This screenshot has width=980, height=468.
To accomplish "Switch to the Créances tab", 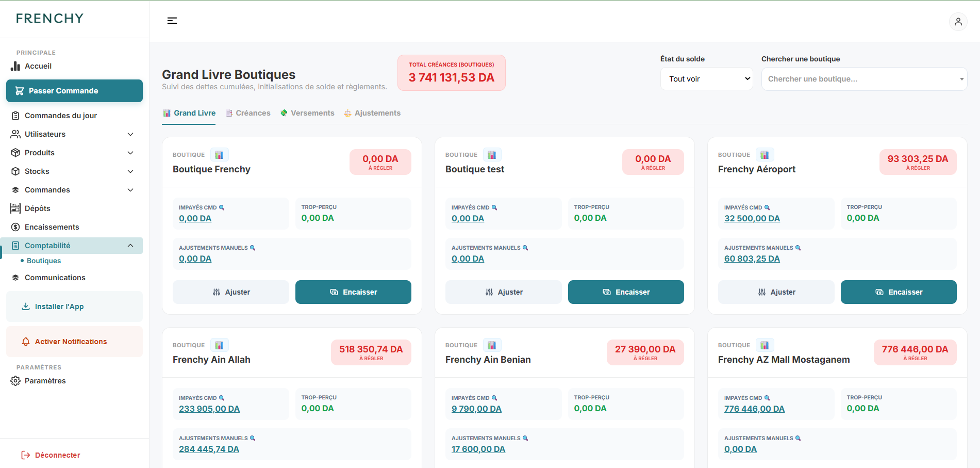I will (248, 113).
